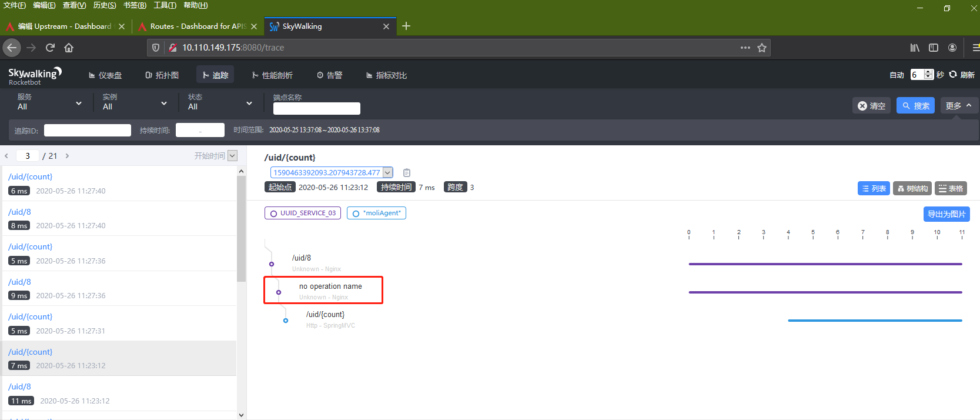Click the 时间范围 date range value
The height and width of the screenshot is (420, 980).
point(325,130)
